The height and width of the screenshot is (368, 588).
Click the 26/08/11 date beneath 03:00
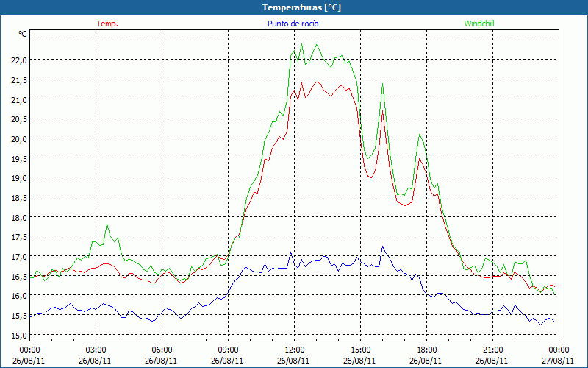pos(96,361)
